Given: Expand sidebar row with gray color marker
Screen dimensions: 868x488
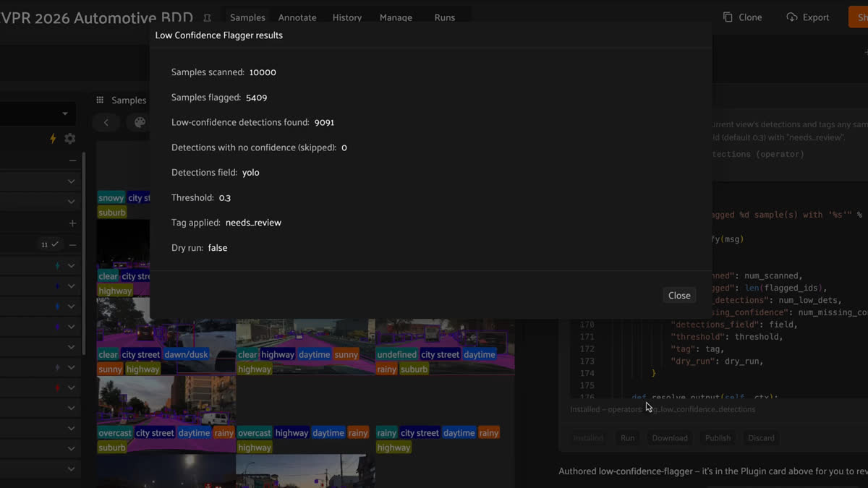Looking at the screenshot, I should click(72, 367).
